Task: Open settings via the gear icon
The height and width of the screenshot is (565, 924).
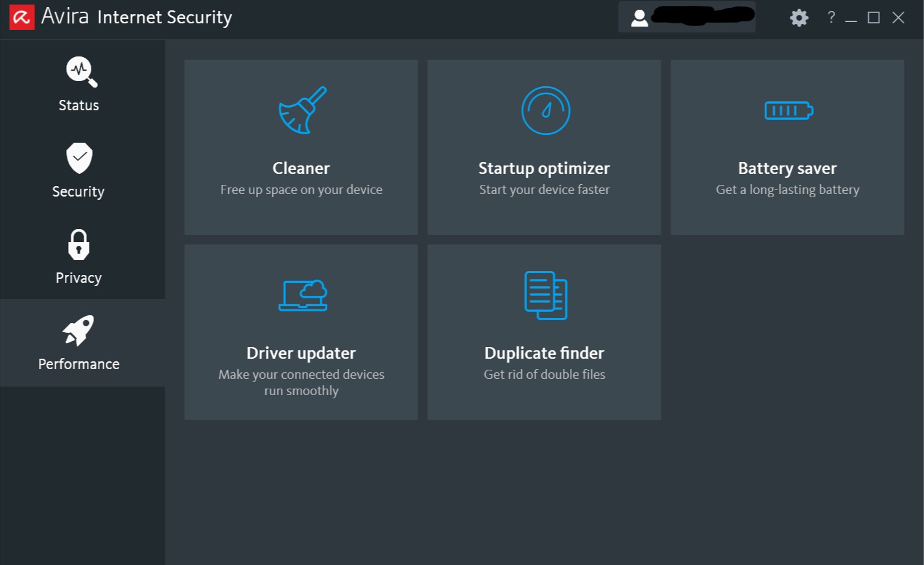Action: (x=799, y=18)
